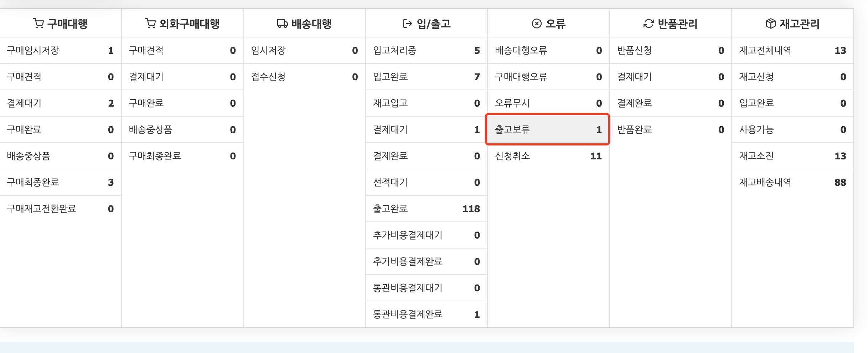This screenshot has height=353, width=868.
Task: Open the highlighted 출고보류 row
Action: [548, 129]
